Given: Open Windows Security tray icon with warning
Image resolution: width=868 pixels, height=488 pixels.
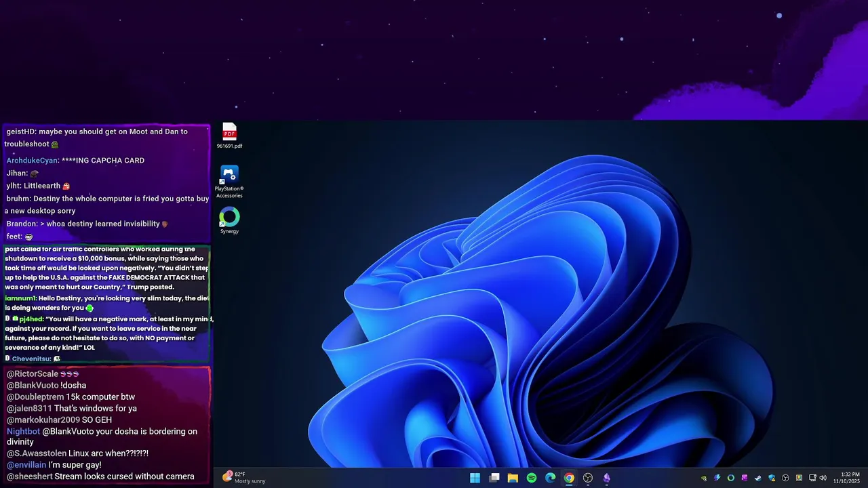Looking at the screenshot, I should tap(772, 478).
